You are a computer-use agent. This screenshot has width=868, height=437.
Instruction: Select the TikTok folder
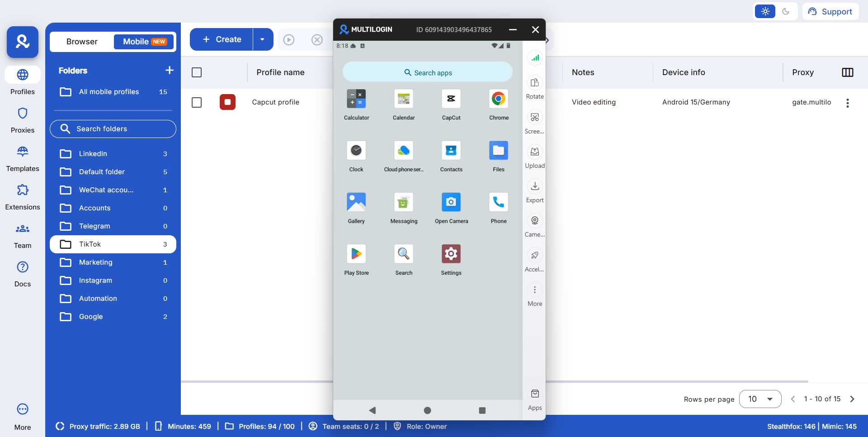click(x=113, y=244)
